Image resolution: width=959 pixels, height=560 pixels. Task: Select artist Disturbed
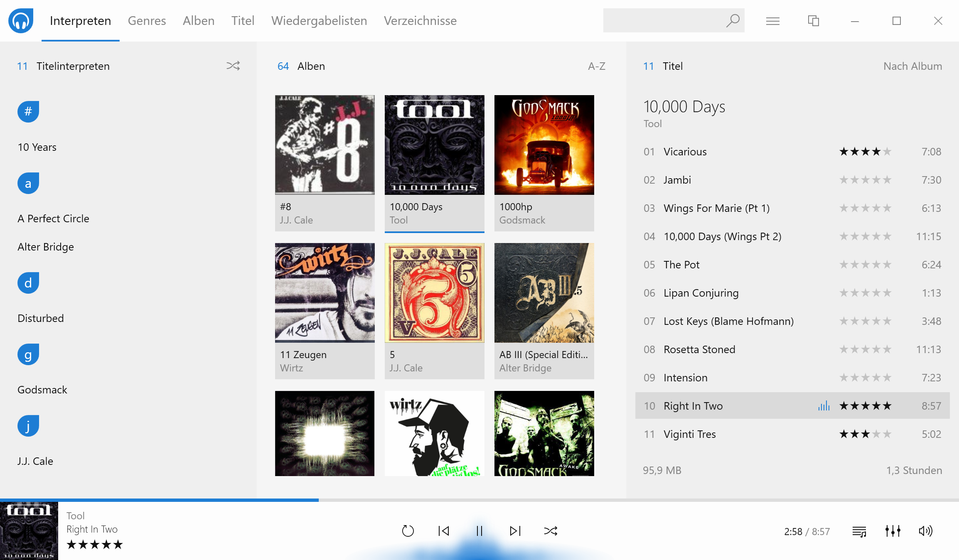(41, 319)
